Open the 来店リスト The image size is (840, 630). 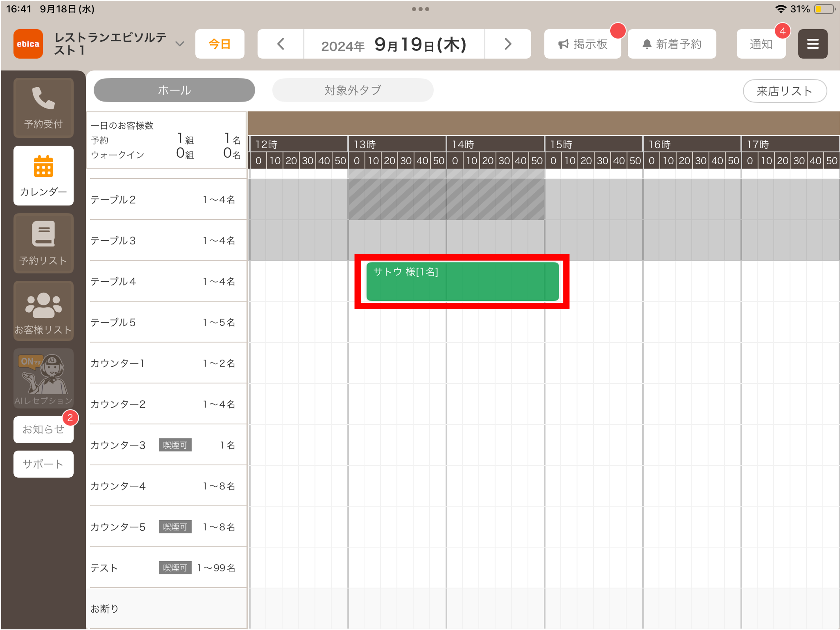coord(785,91)
